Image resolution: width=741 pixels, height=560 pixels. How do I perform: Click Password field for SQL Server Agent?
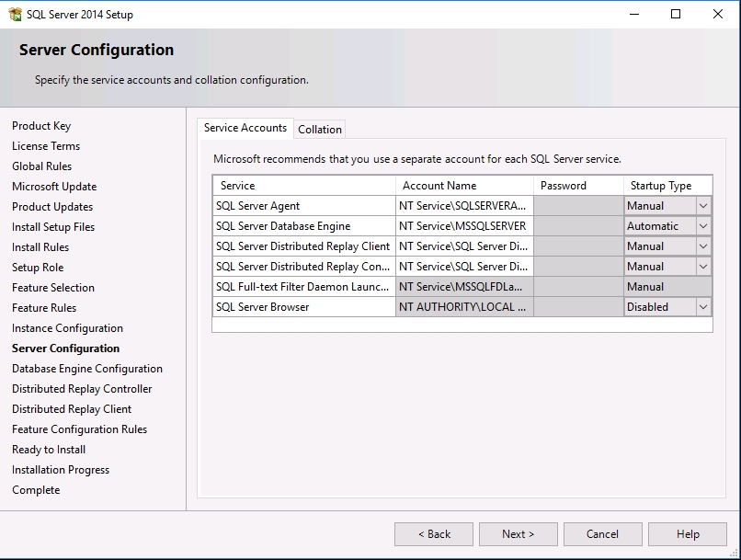coord(578,206)
